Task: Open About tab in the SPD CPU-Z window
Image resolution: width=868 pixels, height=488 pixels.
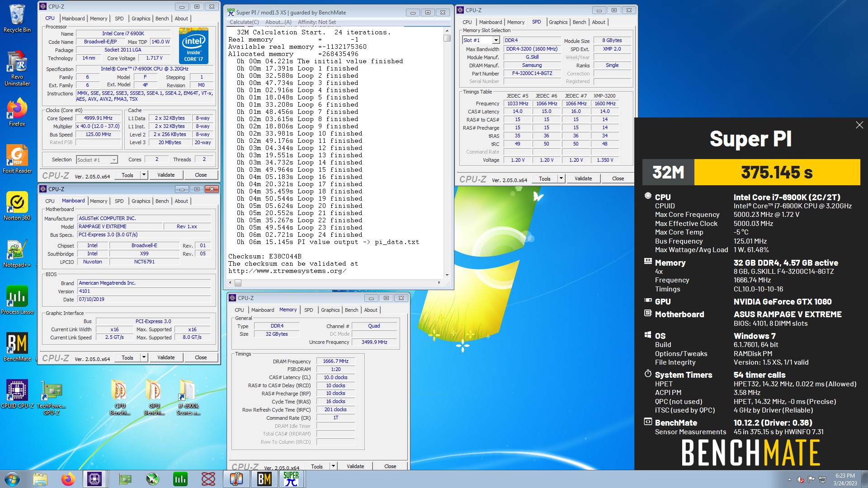Action: pos(599,22)
